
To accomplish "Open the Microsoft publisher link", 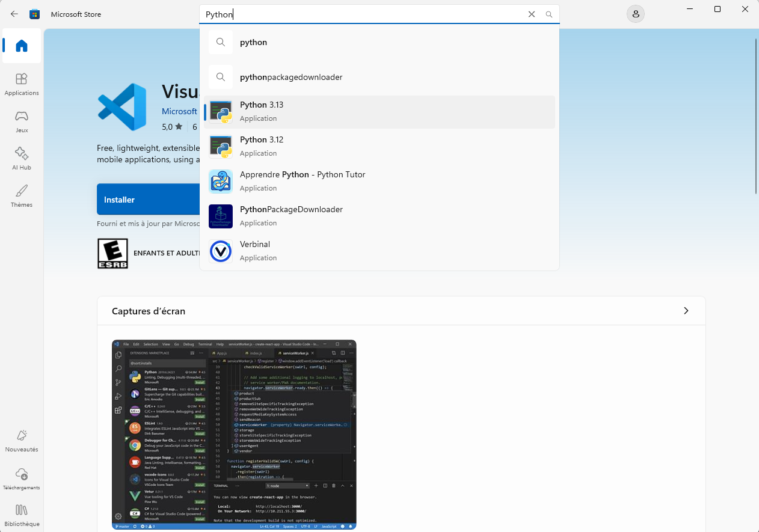I will pyautogui.click(x=179, y=111).
